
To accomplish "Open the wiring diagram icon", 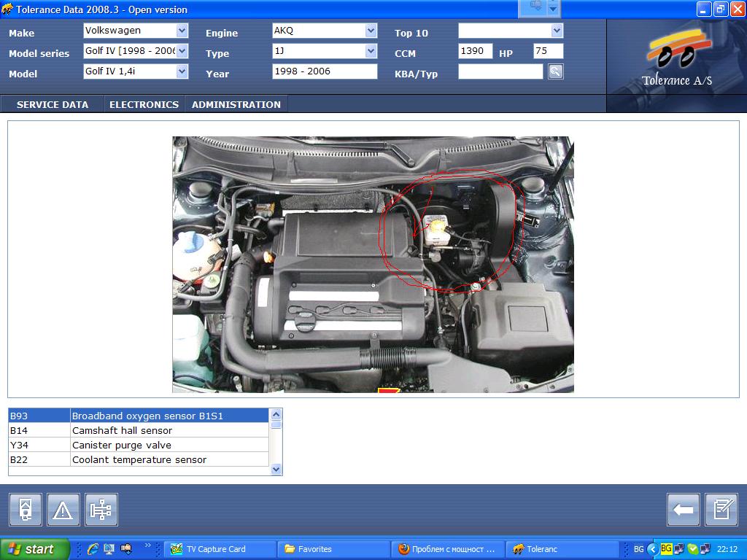I will pos(101,510).
